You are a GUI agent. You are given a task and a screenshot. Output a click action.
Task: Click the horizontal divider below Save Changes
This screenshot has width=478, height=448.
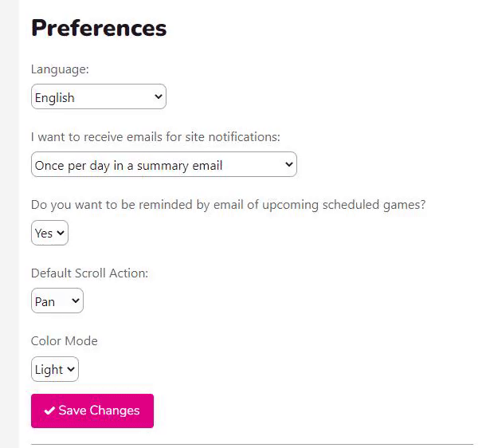[x=252, y=444]
